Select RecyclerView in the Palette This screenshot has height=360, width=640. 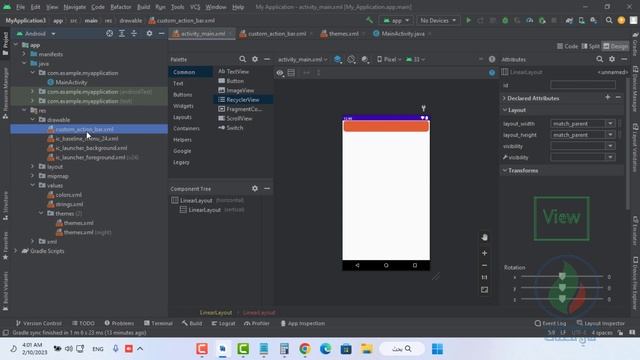tap(243, 100)
